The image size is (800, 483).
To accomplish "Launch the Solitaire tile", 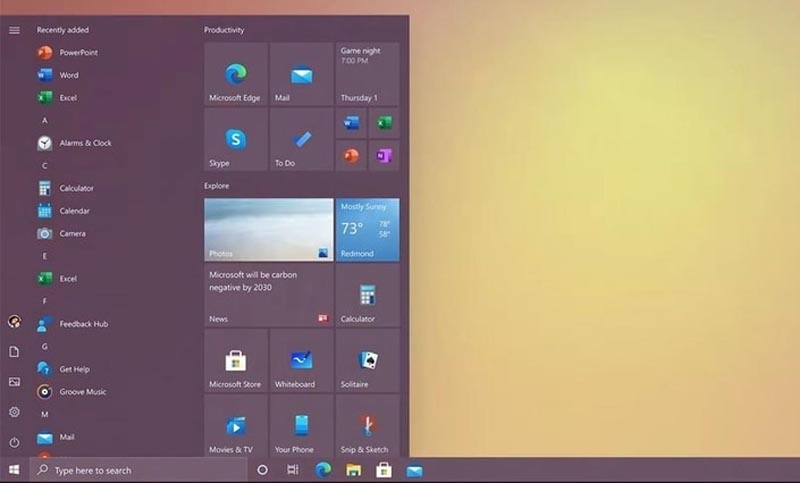I will click(x=367, y=361).
